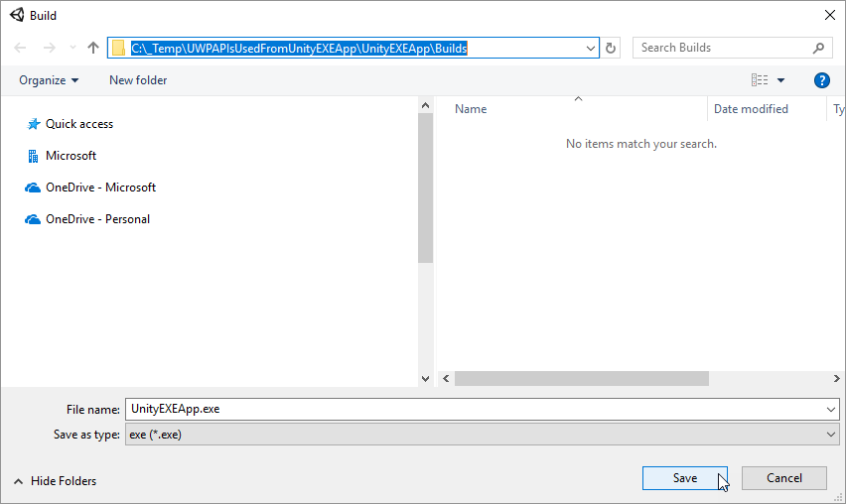Go forward with the right arrow button
Image resolution: width=846 pixels, height=504 pixels.
[49, 48]
